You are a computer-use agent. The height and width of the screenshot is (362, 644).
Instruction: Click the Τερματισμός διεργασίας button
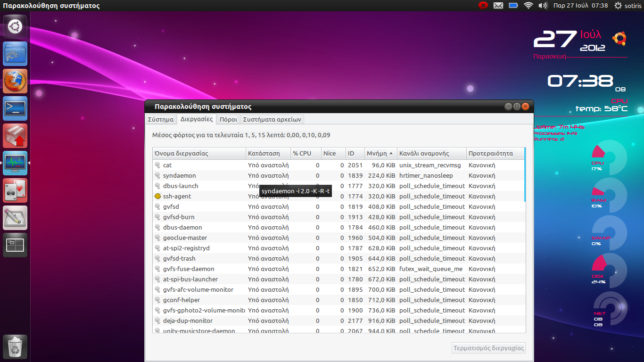488,348
